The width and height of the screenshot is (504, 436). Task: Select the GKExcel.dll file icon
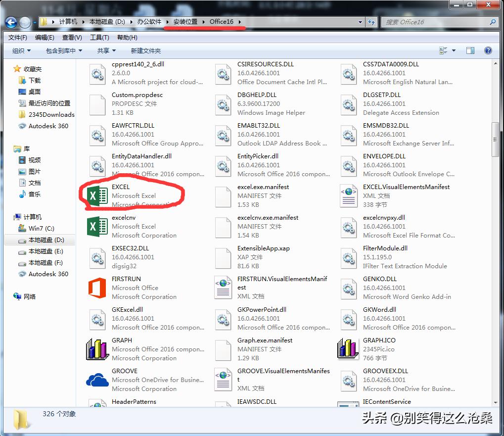point(97,318)
